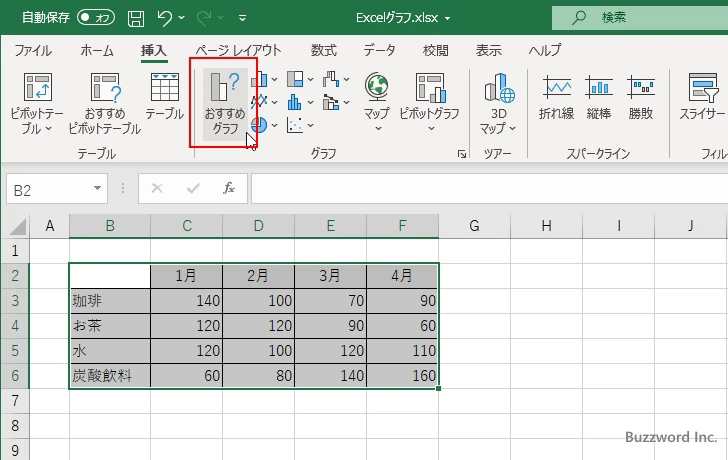Insert 勝敗 sparkline
Screen dimensions: 728x460
tap(641, 97)
